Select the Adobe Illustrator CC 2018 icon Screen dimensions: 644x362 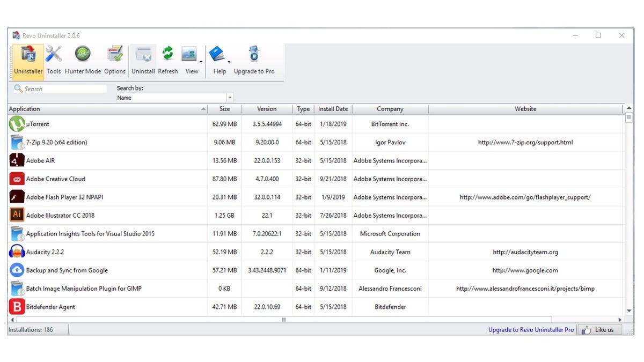click(17, 215)
